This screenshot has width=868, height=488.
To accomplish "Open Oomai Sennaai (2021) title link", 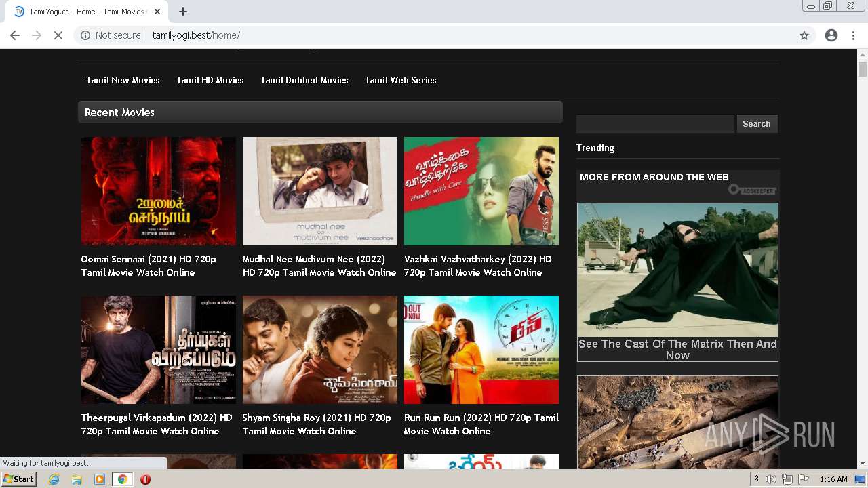I will 149,266.
